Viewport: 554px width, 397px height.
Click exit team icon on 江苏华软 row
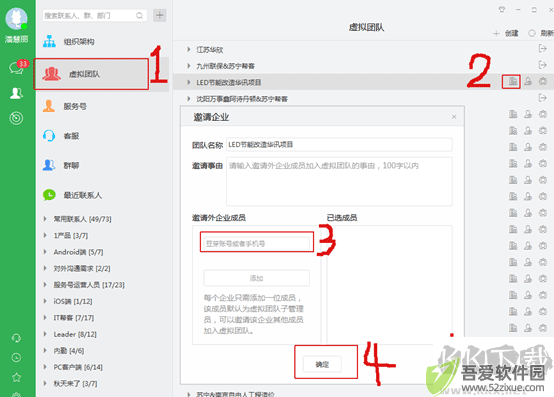pyautogui.click(x=542, y=48)
